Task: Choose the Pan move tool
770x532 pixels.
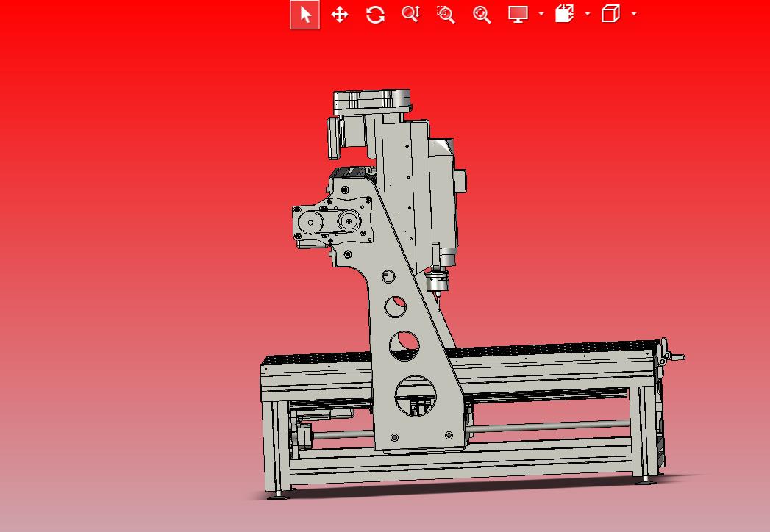Action: click(340, 14)
